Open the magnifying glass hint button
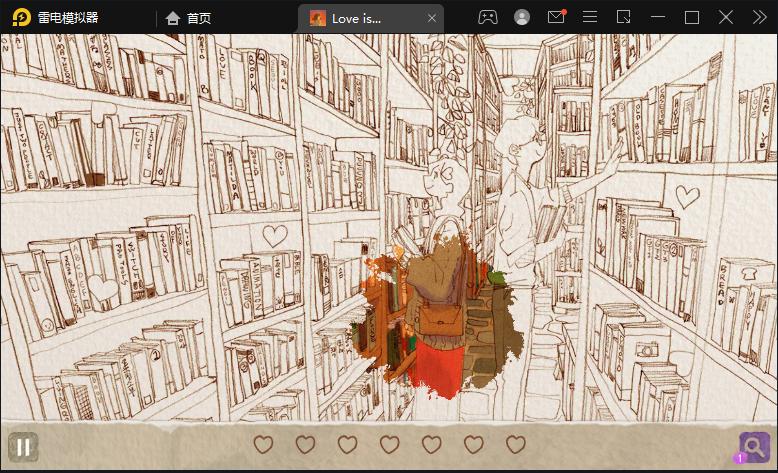 click(x=754, y=447)
